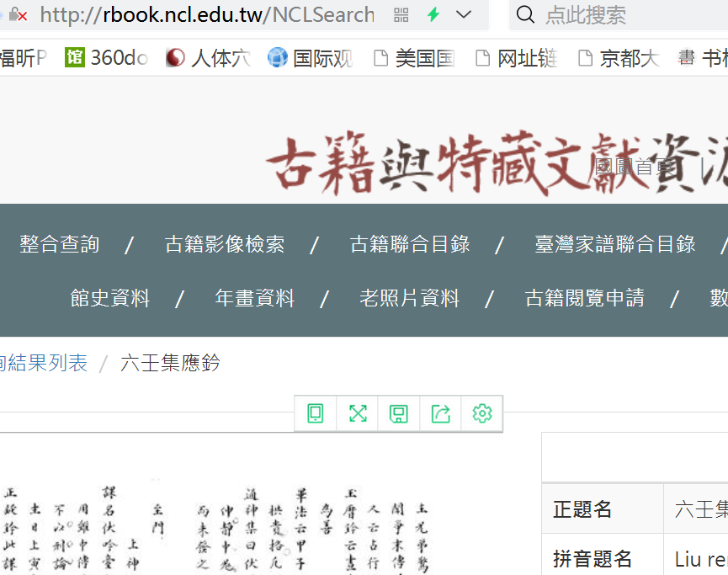Expand the address bar dropdown chevron
Screen dimensions: 728x575
(x=463, y=14)
